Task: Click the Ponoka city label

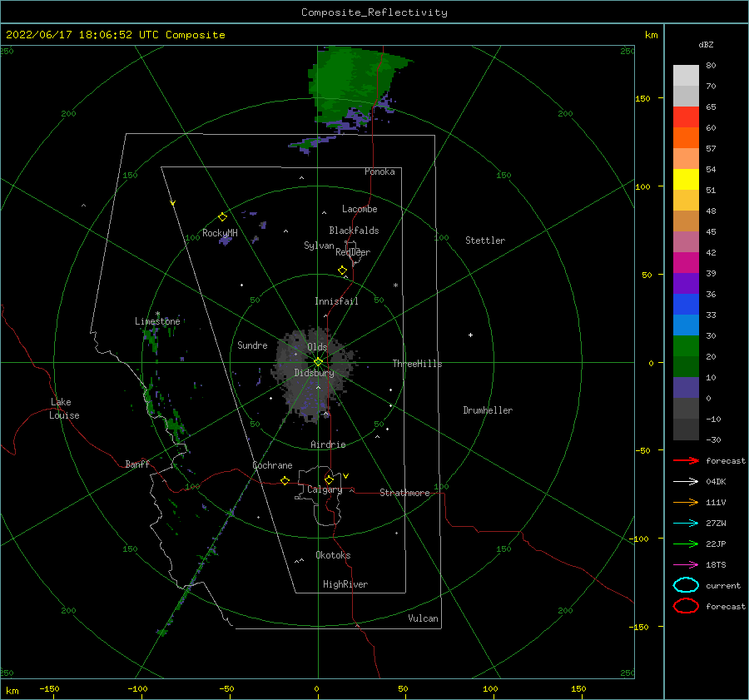Action: click(379, 171)
